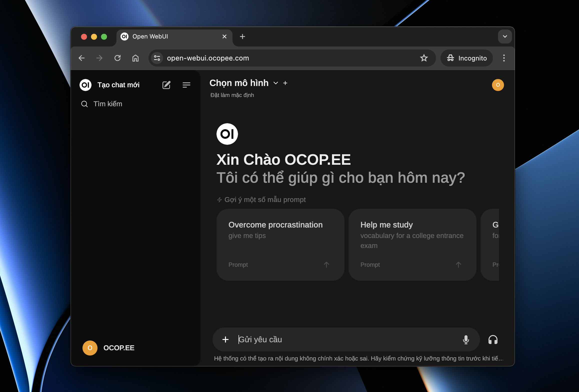Viewport: 579px width, 392px height.
Task: Open the orange user avatar menu top right
Action: click(x=498, y=85)
